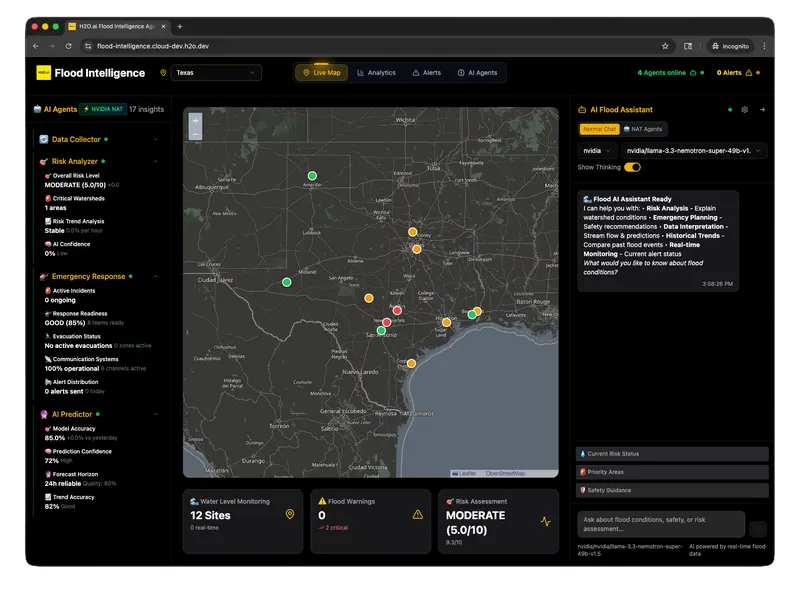Zoom in on the map
The height and width of the screenshot is (600, 800).
195,120
